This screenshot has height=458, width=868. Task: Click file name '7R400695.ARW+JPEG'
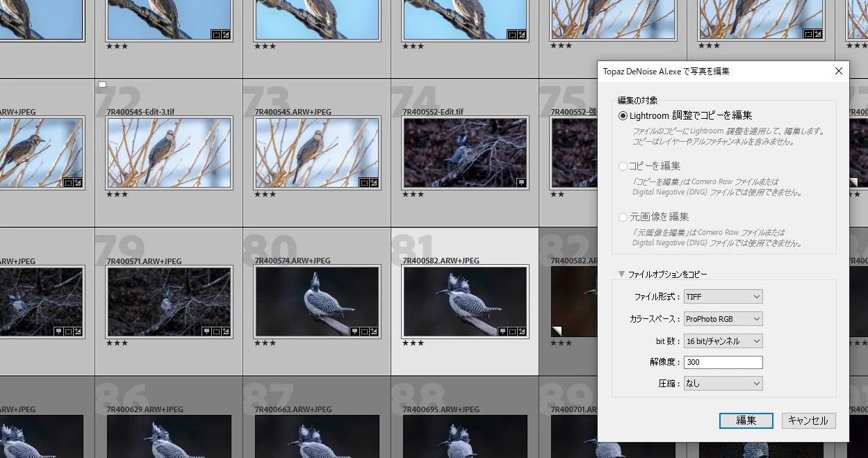pyautogui.click(x=441, y=410)
